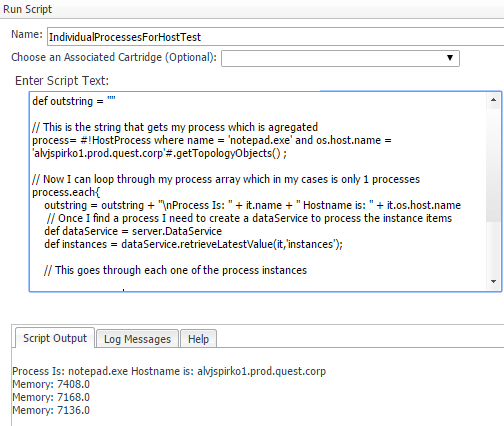Image resolution: width=504 pixels, height=426 pixels.
Task: Click the scrollbar track below the thumb
Action: (x=494, y=248)
